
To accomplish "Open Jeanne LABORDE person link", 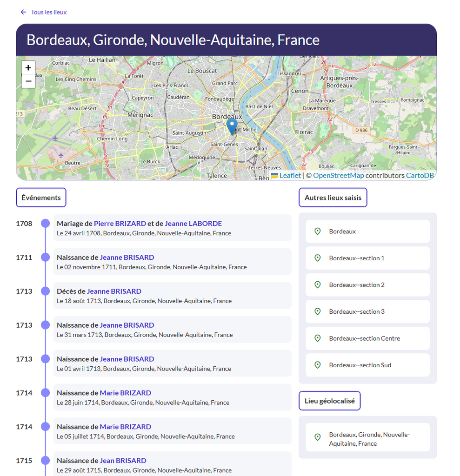I will [193, 224].
